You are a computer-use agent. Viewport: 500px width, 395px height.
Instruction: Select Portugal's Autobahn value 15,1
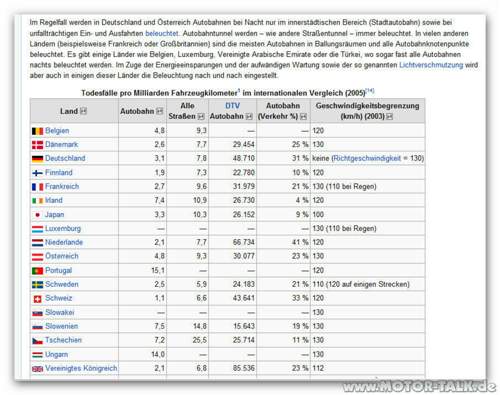coord(158,270)
